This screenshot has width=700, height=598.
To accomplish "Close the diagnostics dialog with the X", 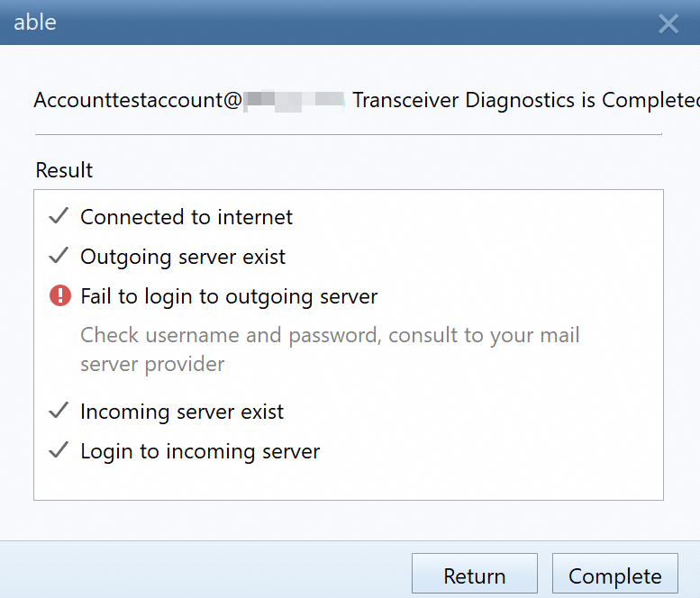I will pyautogui.click(x=668, y=23).
